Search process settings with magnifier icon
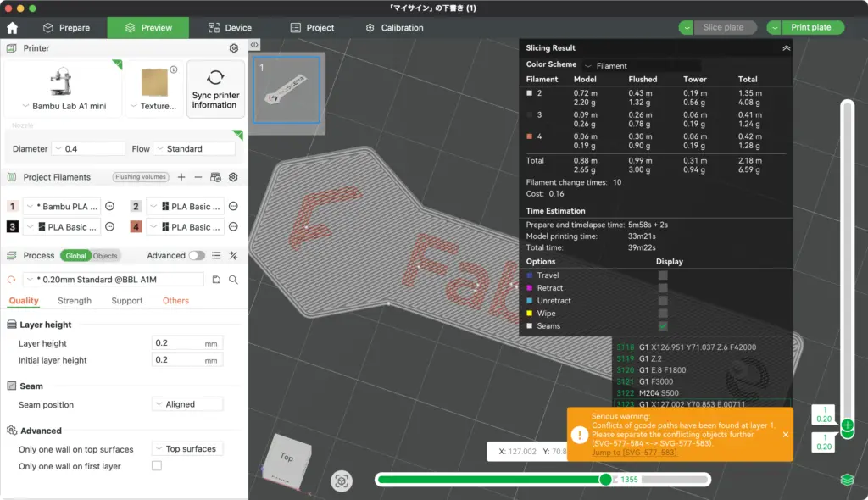The height and width of the screenshot is (500, 868). click(234, 280)
